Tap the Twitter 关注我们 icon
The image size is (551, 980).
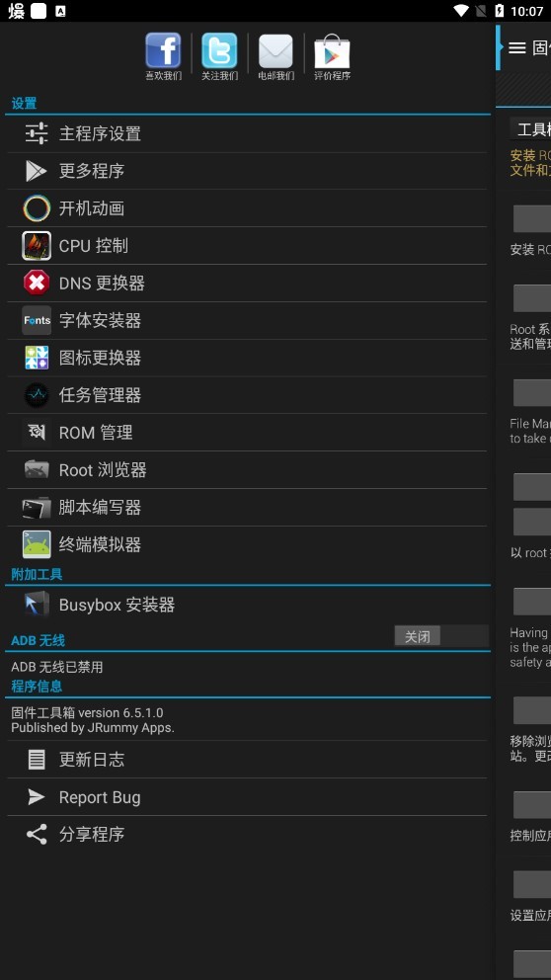[x=219, y=56]
